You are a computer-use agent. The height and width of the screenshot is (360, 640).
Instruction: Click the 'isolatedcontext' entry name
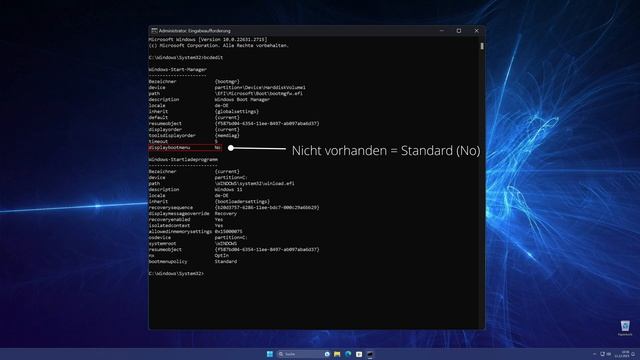pyautogui.click(x=169, y=226)
